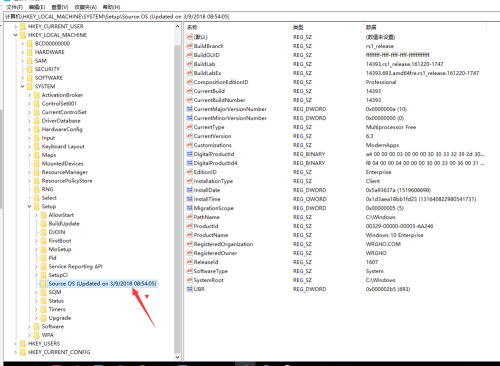Image resolution: width=500 pixels, height=366 pixels.
Task: Open the 查看(V) menu
Action: pos(60,7)
